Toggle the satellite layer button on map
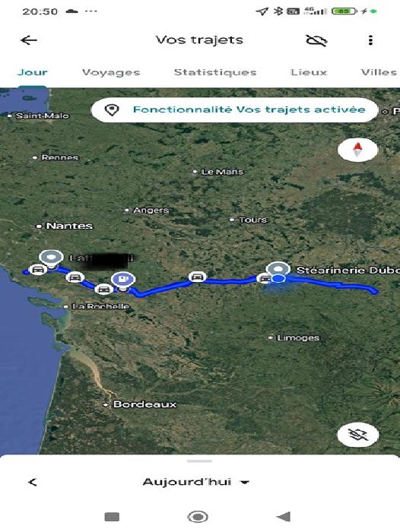This screenshot has width=400, height=532. pyautogui.click(x=358, y=435)
